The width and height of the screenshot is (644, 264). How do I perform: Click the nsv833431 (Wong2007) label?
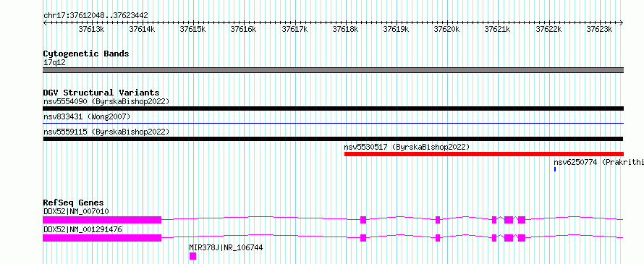tap(87, 116)
